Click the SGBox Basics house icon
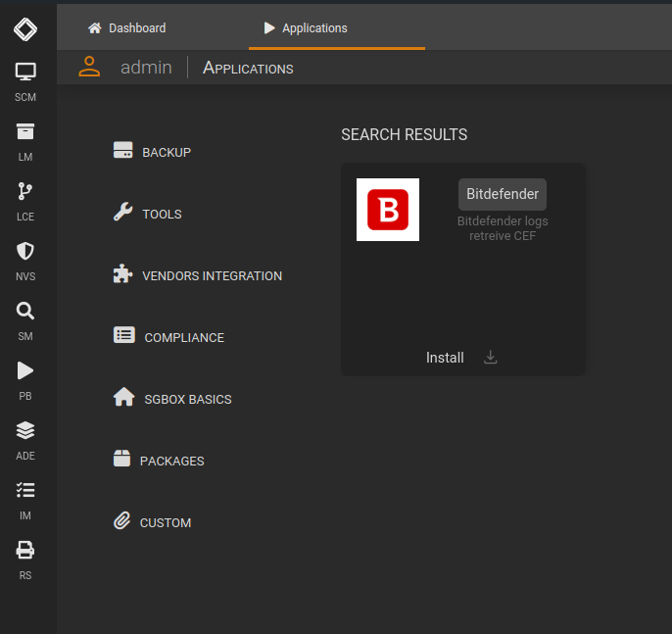The height and width of the screenshot is (634, 672). tap(124, 397)
